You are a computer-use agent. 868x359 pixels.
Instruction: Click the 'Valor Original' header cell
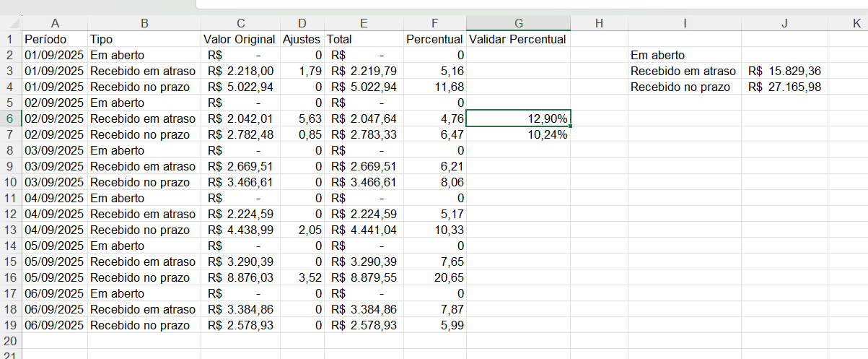tap(240, 39)
